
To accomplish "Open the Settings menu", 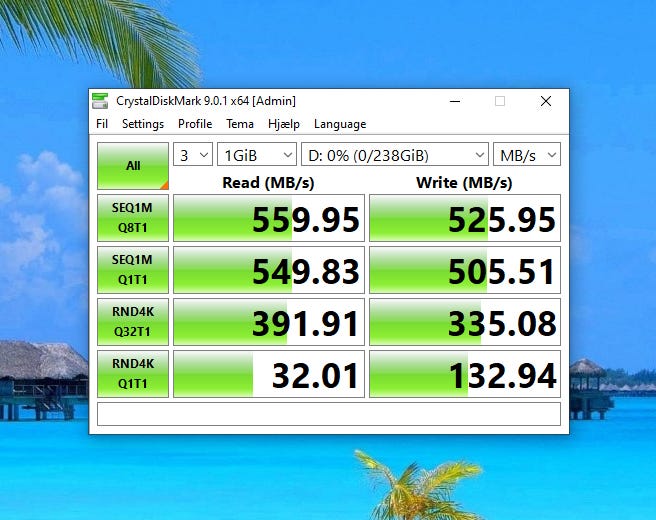I will click(x=143, y=124).
